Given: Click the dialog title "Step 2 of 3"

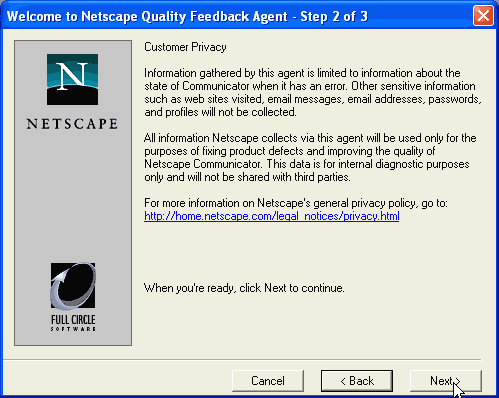Looking at the screenshot, I should click(334, 16).
